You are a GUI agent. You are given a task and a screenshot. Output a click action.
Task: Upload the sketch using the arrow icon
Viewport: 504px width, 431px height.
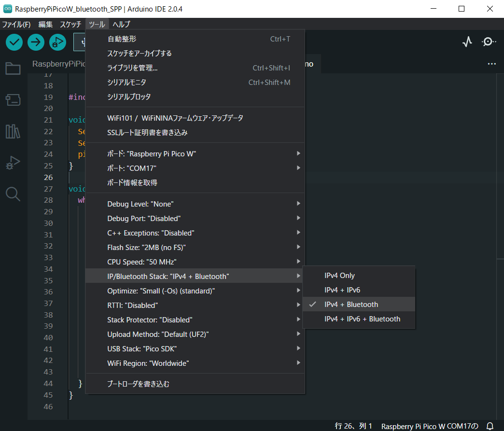pos(36,42)
